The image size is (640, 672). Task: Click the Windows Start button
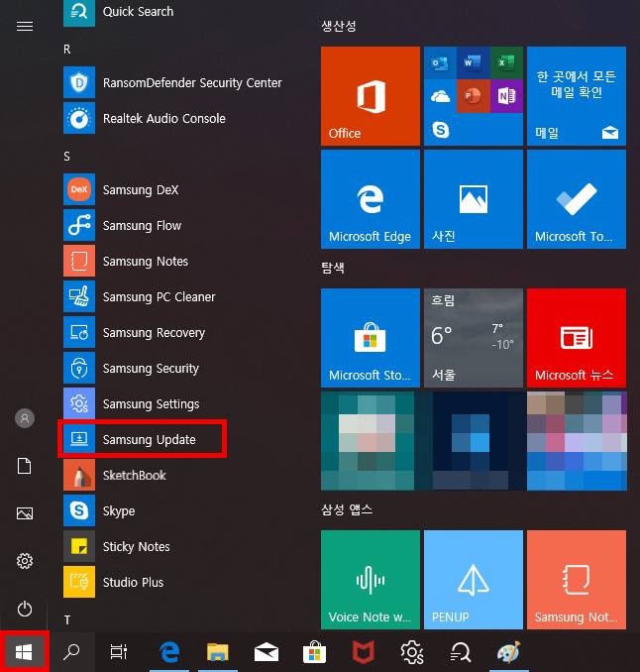[x=24, y=652]
